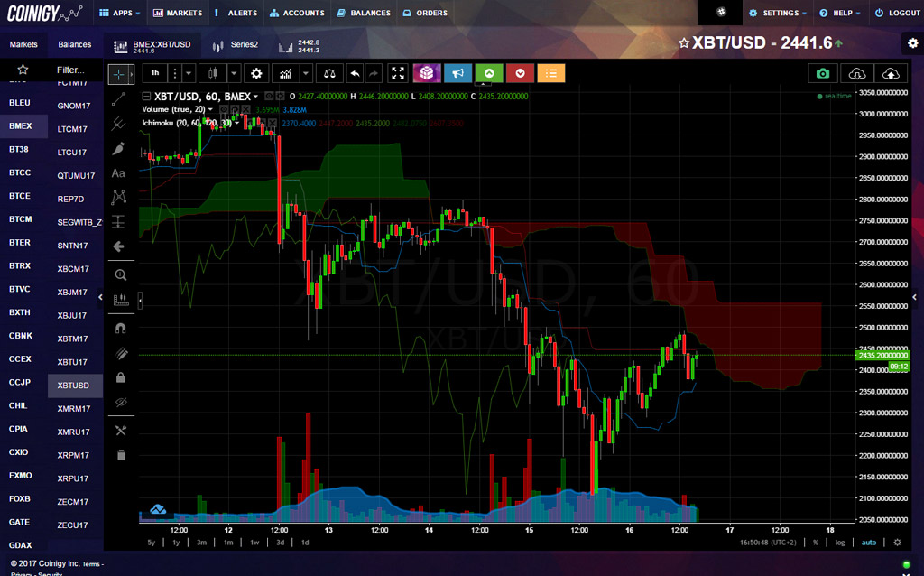This screenshot has width=924, height=576.
Task: Toggle the log price scale
Action: 840,543
